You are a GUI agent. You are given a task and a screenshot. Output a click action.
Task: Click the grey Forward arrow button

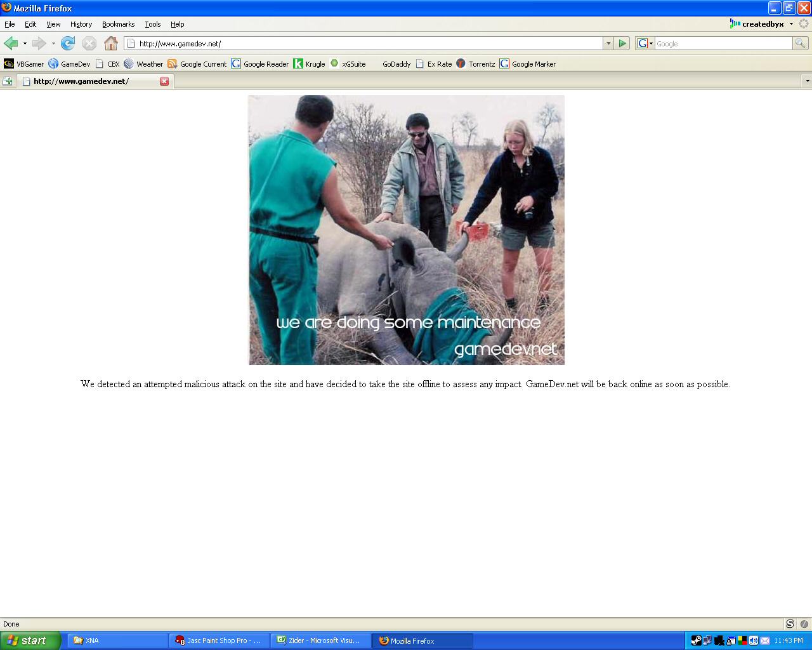coord(39,43)
